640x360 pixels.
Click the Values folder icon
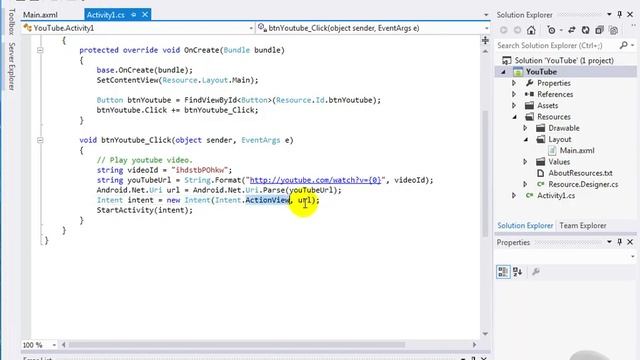click(540, 162)
